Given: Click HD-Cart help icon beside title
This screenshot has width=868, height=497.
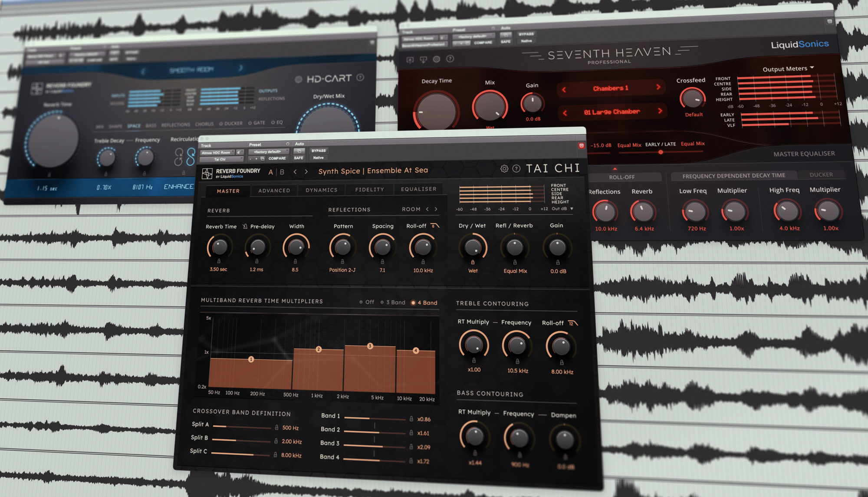Looking at the screenshot, I should (360, 77).
